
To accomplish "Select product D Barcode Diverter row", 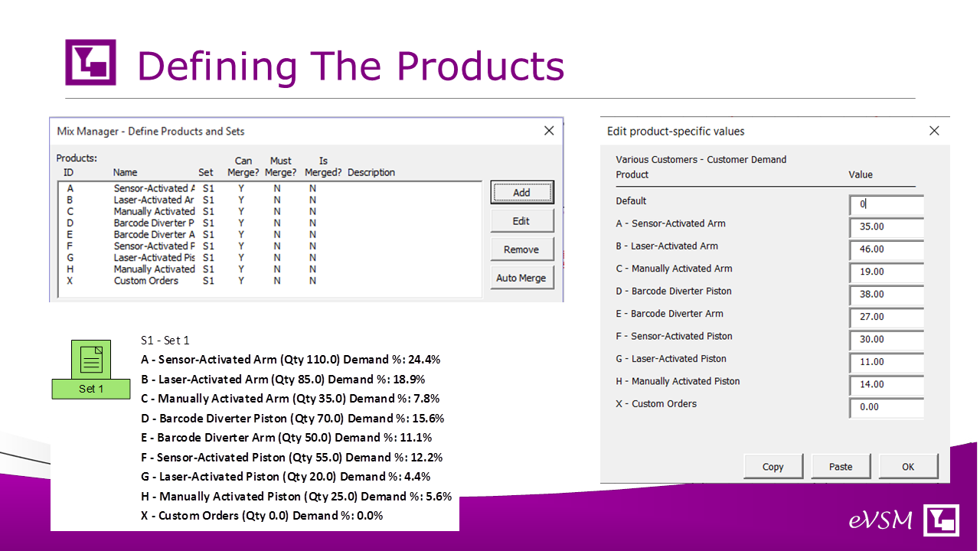I will [153, 223].
